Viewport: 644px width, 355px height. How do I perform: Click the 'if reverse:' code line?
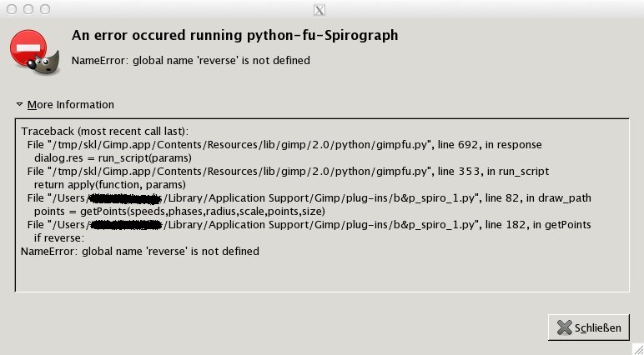tap(60, 237)
